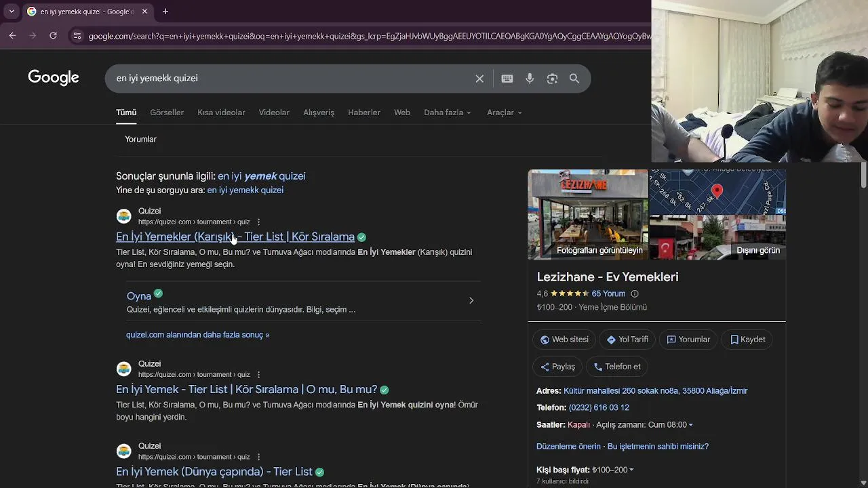Open more options for third Quizei result

[x=258, y=457]
